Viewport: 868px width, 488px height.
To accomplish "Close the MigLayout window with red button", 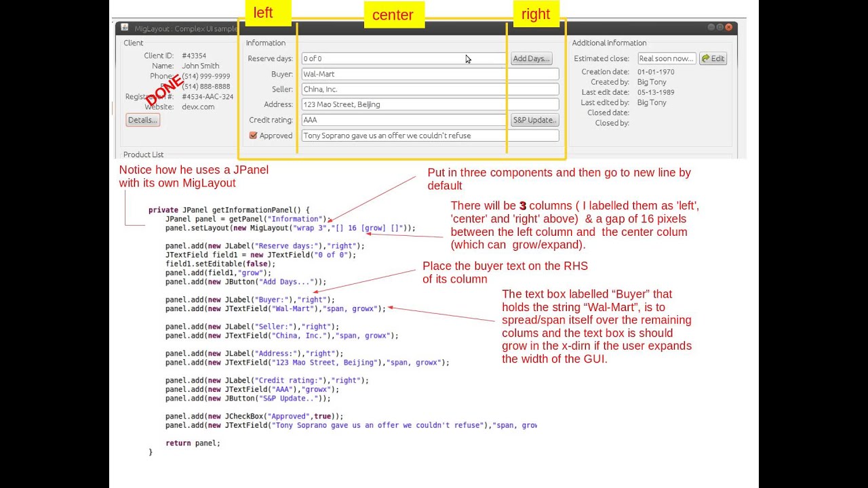I will point(728,28).
